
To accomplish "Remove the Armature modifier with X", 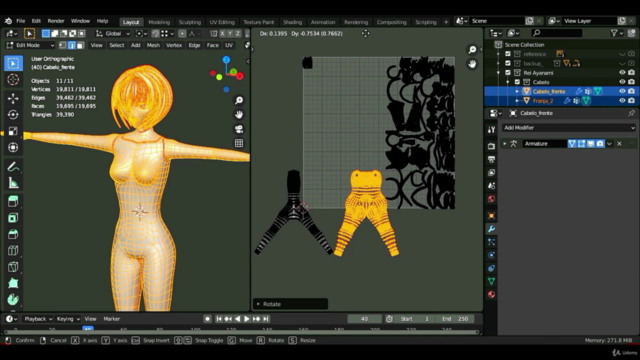I will (x=620, y=144).
